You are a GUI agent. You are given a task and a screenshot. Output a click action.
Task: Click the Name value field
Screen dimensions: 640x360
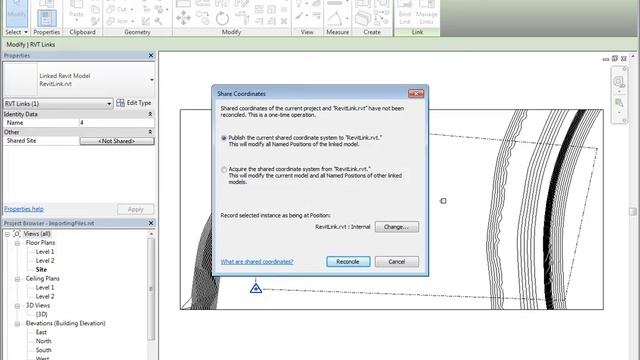[117, 122]
